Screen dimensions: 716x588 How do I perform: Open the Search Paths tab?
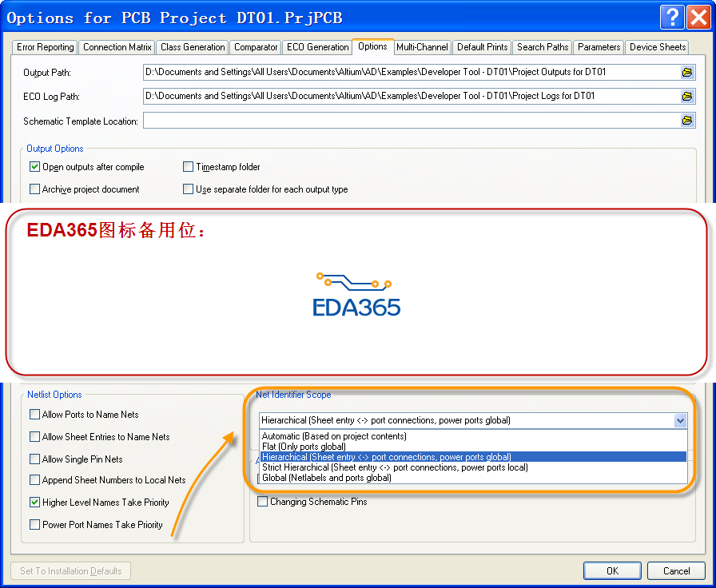coord(543,47)
